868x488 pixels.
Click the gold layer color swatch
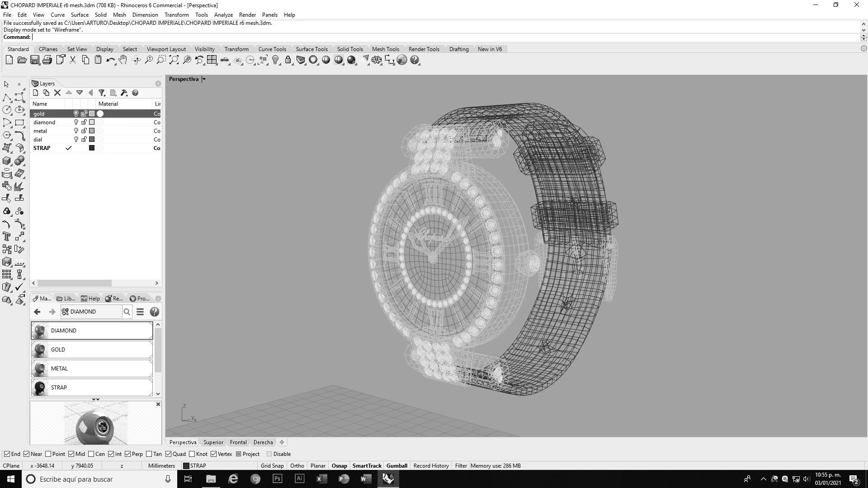[92, 114]
